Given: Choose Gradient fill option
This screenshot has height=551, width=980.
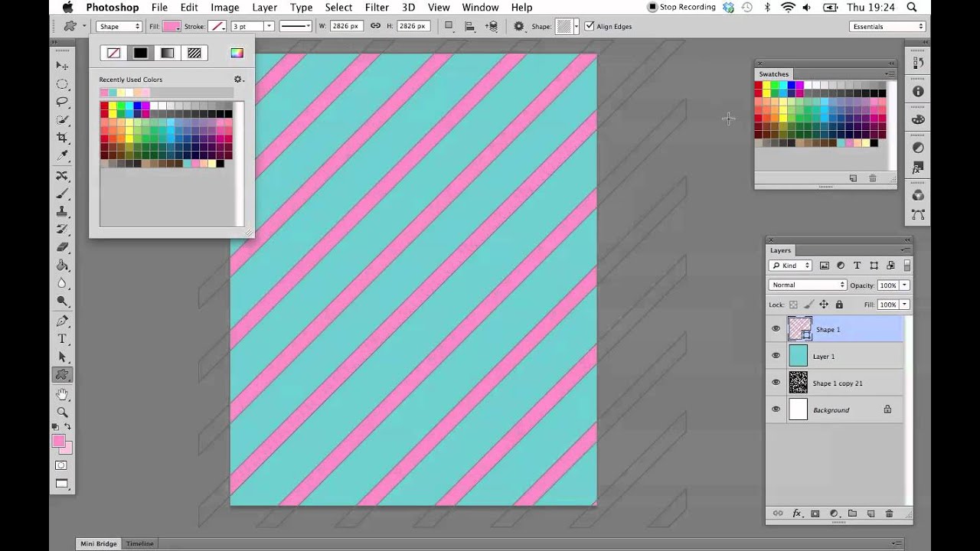Looking at the screenshot, I should tap(167, 53).
